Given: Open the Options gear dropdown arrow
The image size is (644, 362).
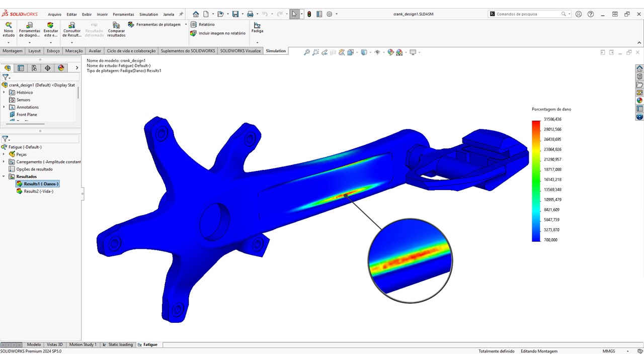Looking at the screenshot, I should [337, 14].
